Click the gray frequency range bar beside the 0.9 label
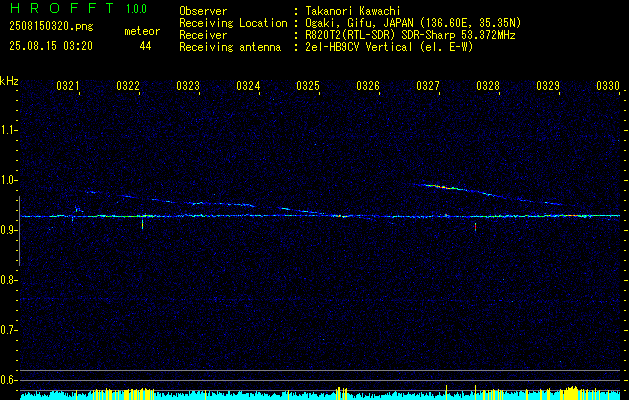629x400 pixels. point(19,231)
